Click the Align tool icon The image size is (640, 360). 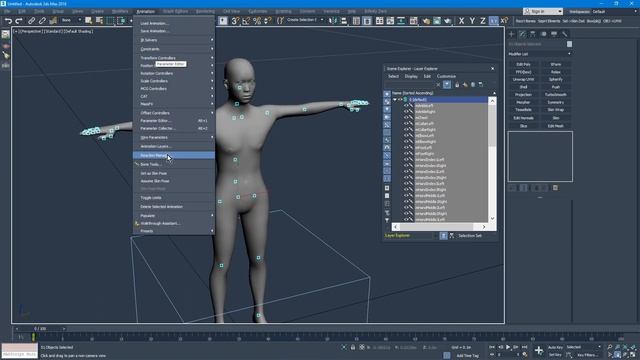pyautogui.click(x=344, y=21)
